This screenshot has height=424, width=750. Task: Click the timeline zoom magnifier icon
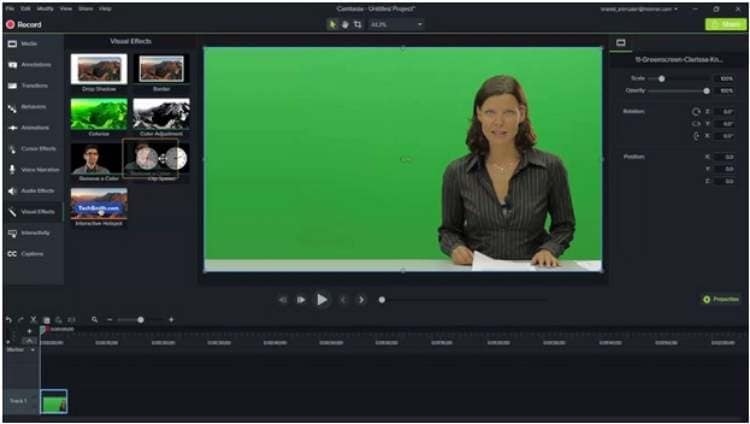95,320
